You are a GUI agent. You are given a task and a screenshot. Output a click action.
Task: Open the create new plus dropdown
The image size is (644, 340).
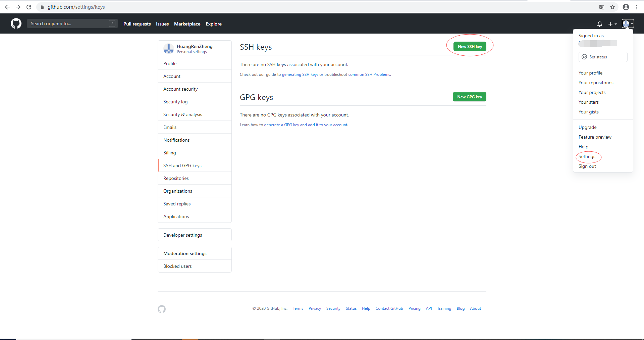[612, 24]
